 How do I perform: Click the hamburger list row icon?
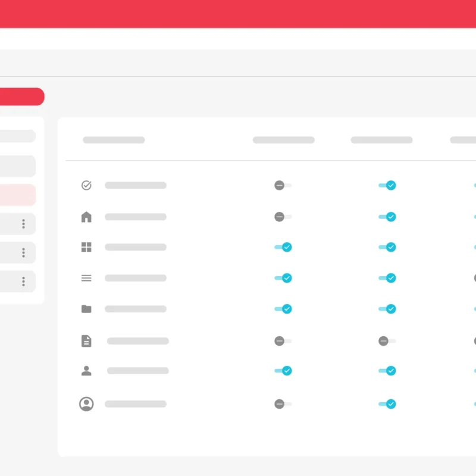[86, 278]
